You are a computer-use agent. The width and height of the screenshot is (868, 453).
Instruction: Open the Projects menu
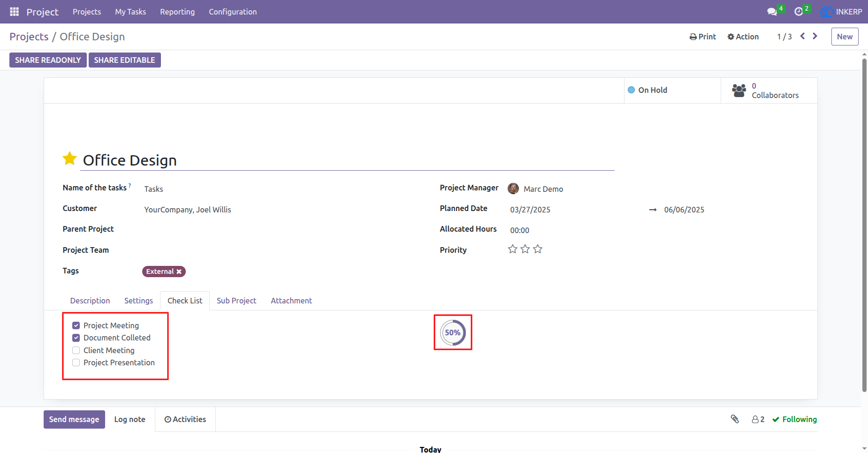pyautogui.click(x=87, y=12)
